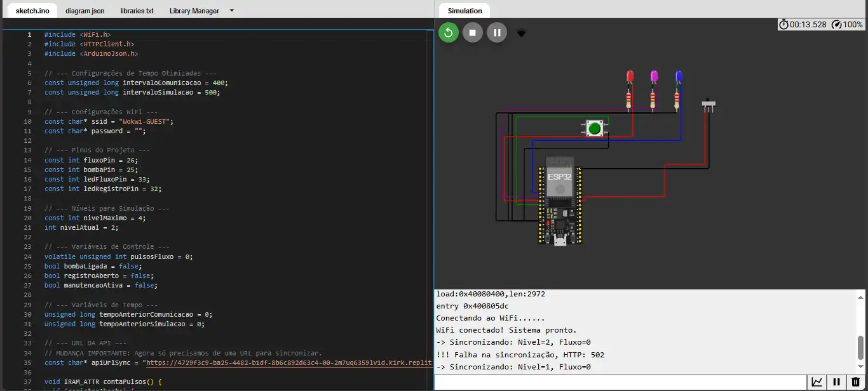Click the 'tempoAnteriorSimulacao = 0' line
The image size is (868, 391).
125,324
